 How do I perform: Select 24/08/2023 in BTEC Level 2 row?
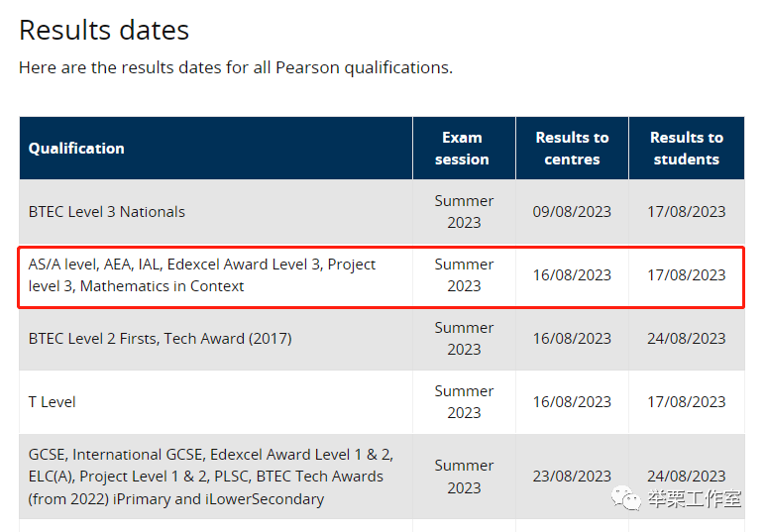pos(687,339)
